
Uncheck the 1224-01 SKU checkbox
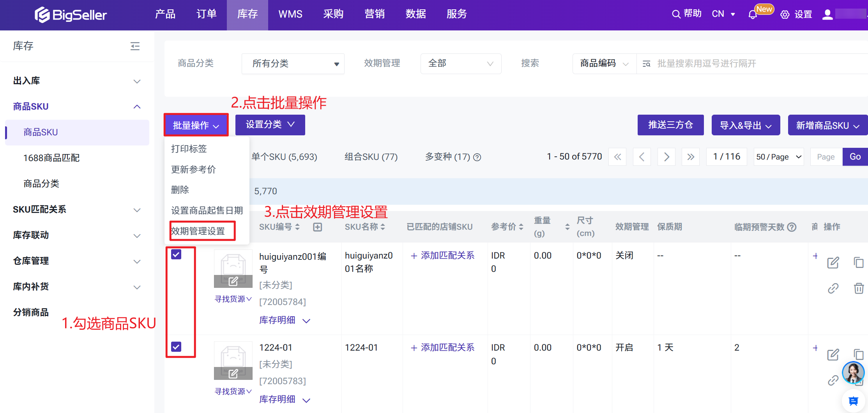pos(176,347)
